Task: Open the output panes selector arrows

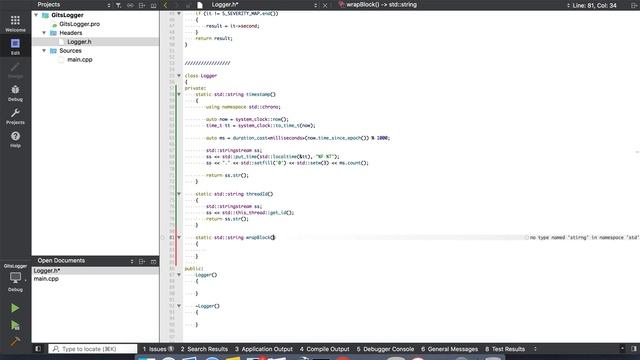Action: [x=535, y=349]
